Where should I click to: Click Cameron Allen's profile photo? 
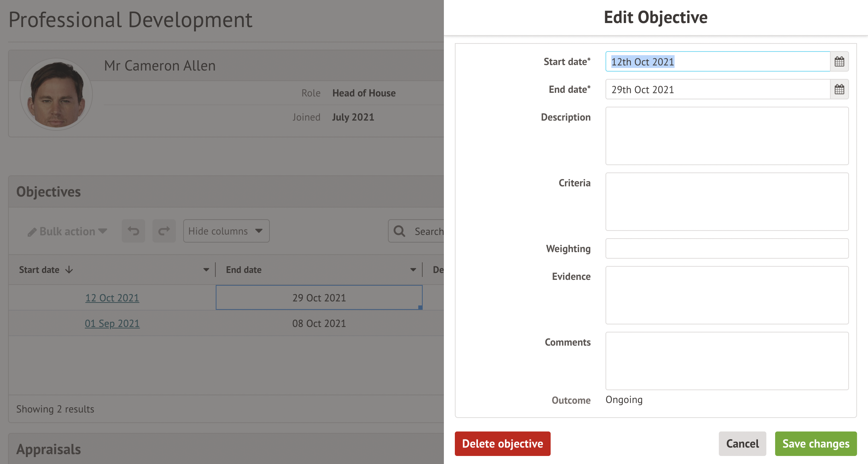56,94
